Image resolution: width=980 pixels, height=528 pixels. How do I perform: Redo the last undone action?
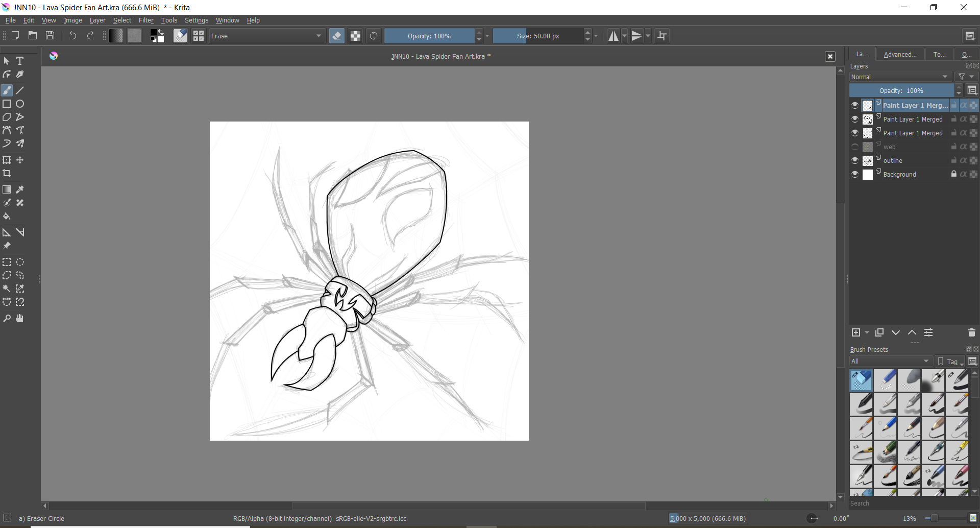click(x=90, y=36)
